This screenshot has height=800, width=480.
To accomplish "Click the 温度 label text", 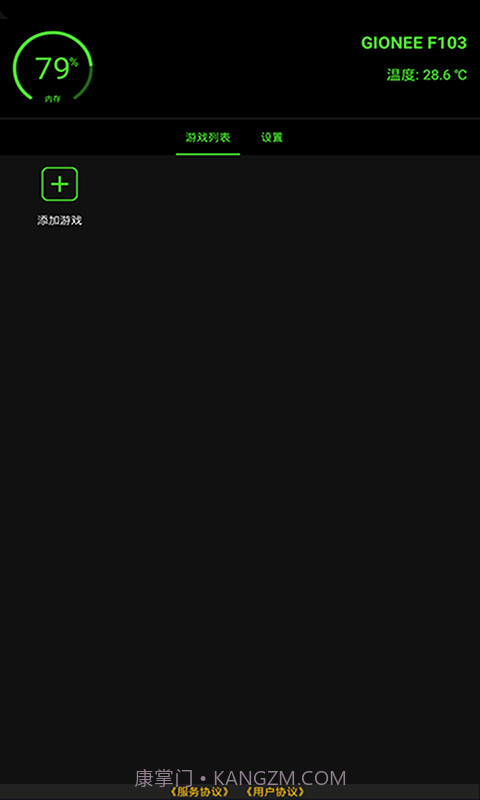I will pos(402,75).
